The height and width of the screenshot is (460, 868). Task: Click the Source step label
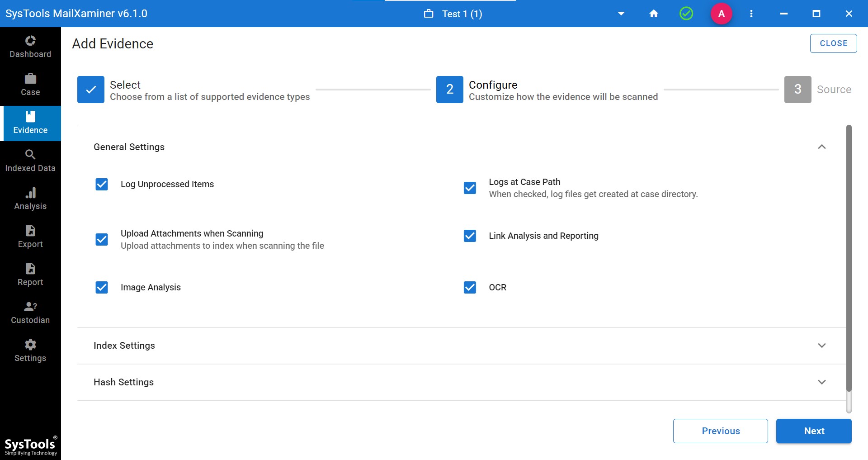[x=834, y=90]
